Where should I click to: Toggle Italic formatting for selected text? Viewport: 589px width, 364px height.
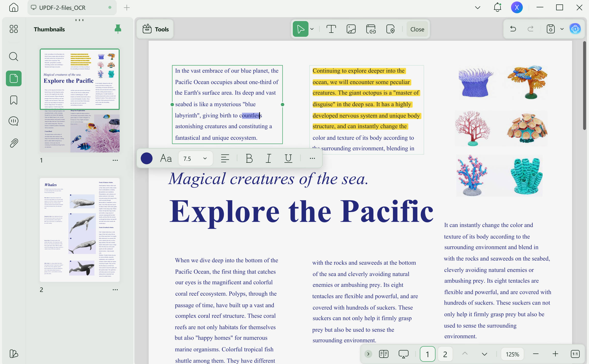pos(269,158)
